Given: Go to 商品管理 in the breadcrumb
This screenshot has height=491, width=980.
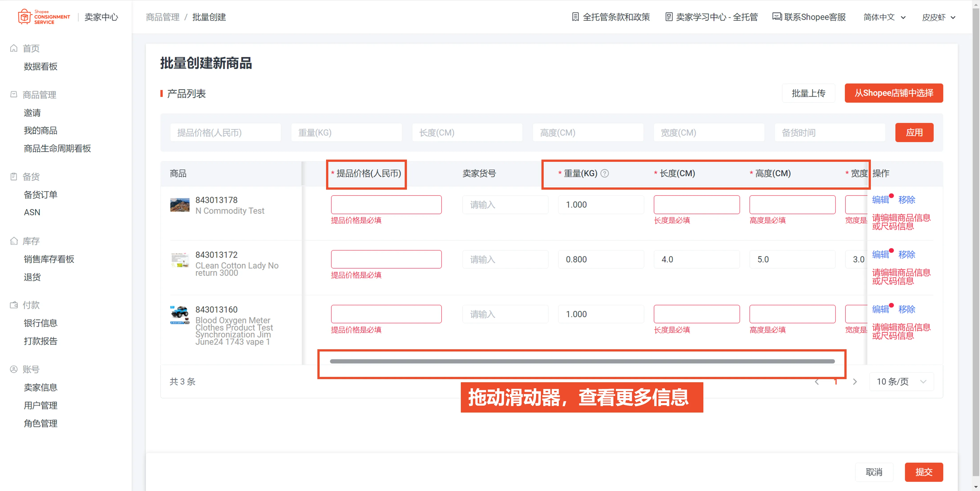Looking at the screenshot, I should click(x=163, y=17).
